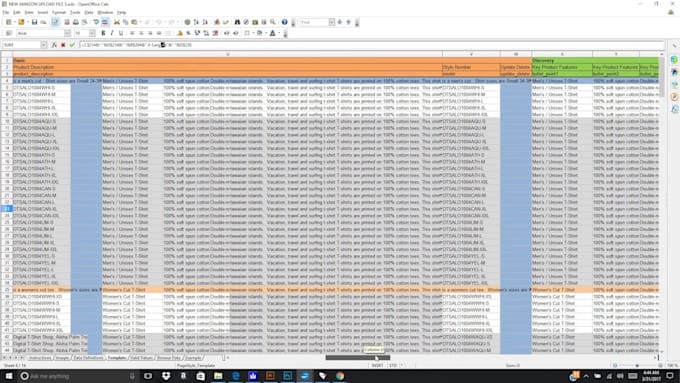Open Chrome from the taskbar

340,376
